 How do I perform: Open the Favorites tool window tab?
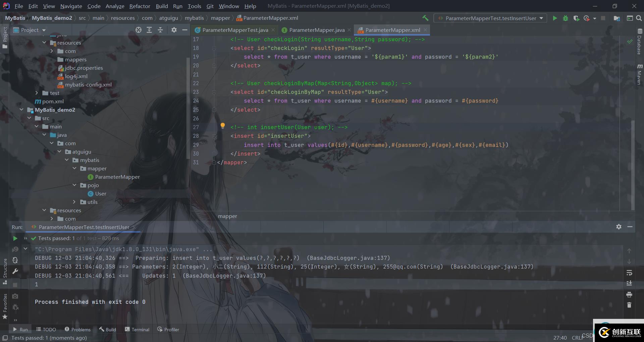click(5, 306)
